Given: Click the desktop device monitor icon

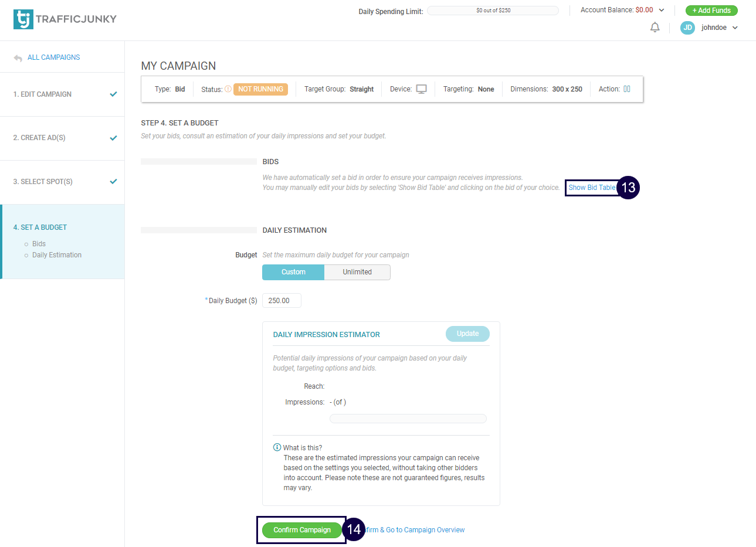Looking at the screenshot, I should (421, 89).
